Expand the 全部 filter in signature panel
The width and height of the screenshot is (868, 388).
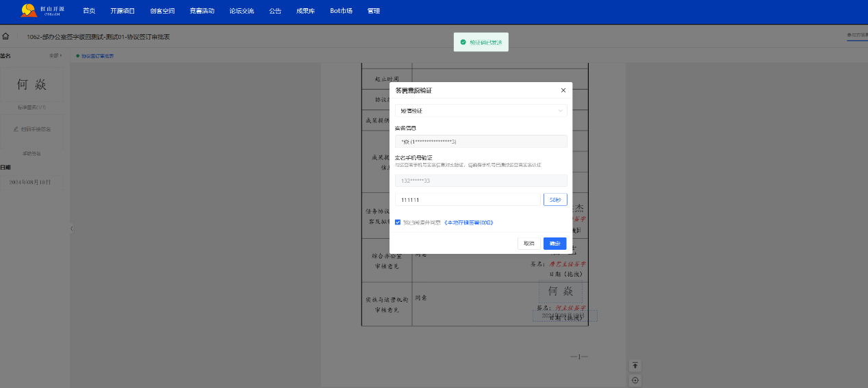(55, 55)
